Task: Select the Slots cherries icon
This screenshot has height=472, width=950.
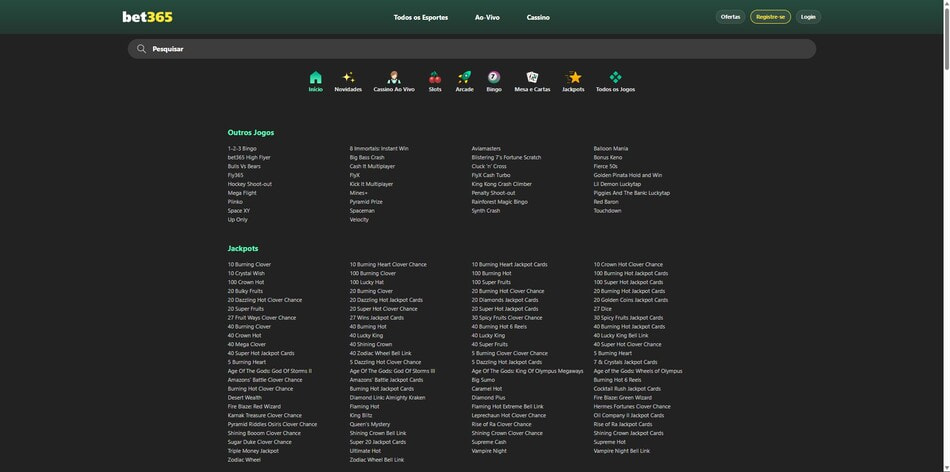Action: [435, 78]
